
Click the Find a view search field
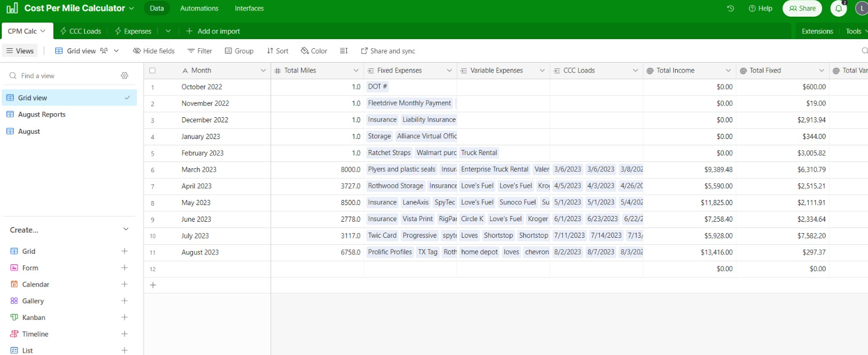pos(63,76)
